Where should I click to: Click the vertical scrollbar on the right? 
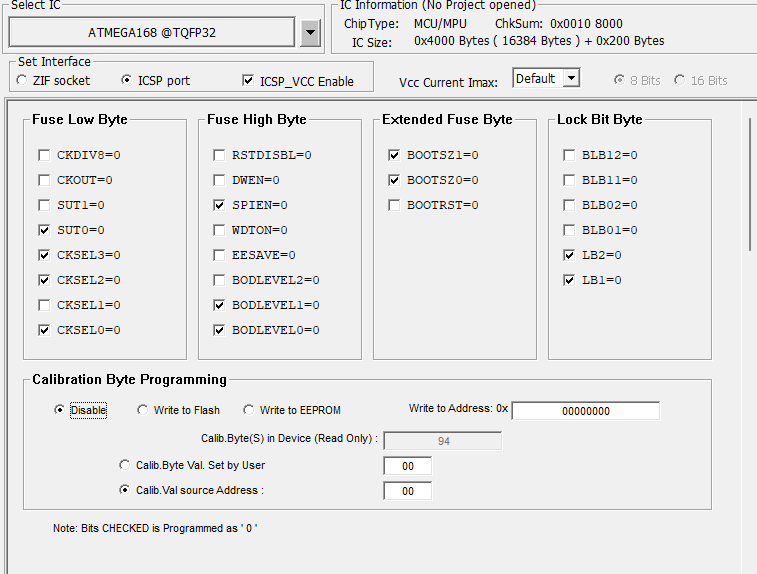click(x=750, y=300)
